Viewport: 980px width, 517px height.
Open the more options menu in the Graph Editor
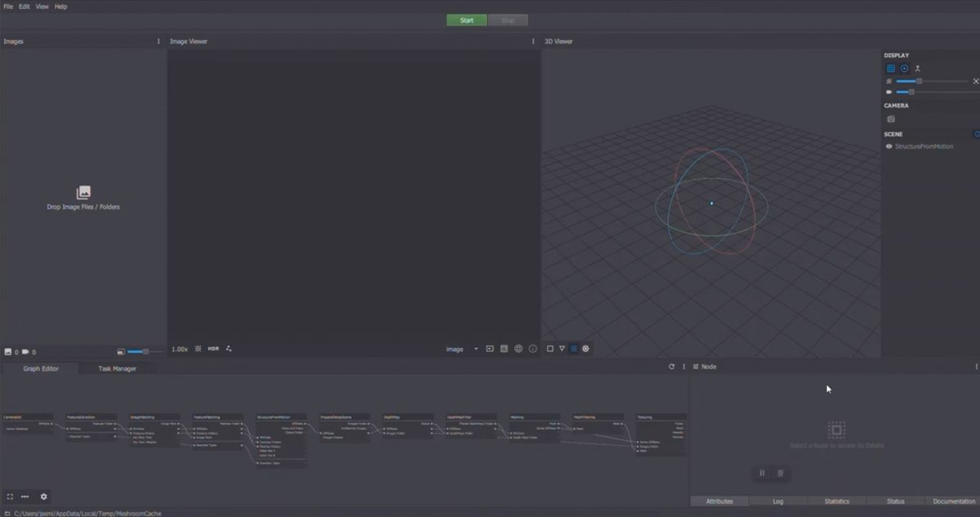(24, 497)
